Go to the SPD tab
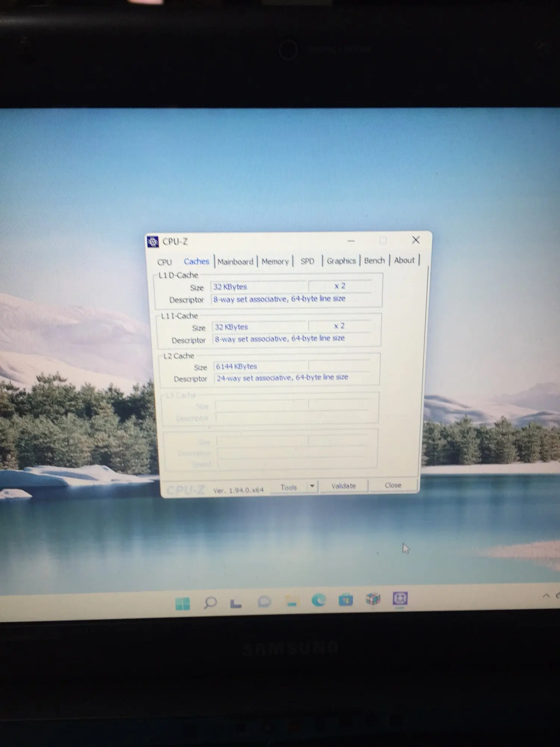 [308, 261]
